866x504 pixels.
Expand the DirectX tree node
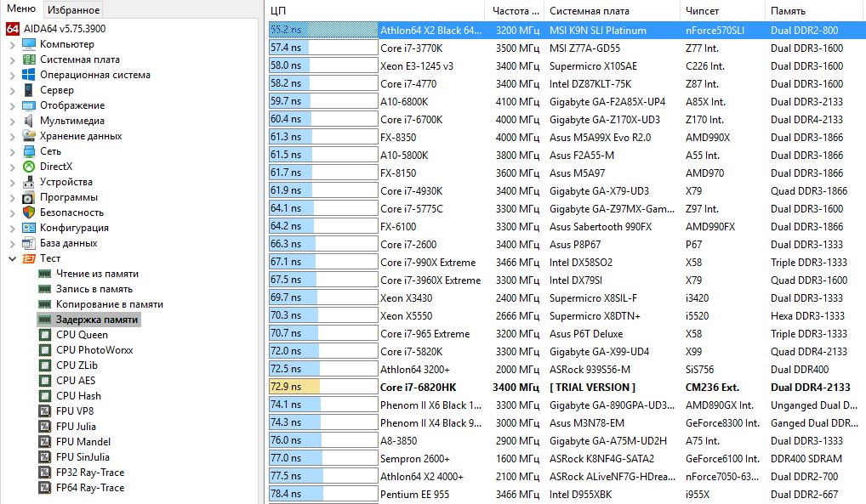pyautogui.click(x=12, y=167)
